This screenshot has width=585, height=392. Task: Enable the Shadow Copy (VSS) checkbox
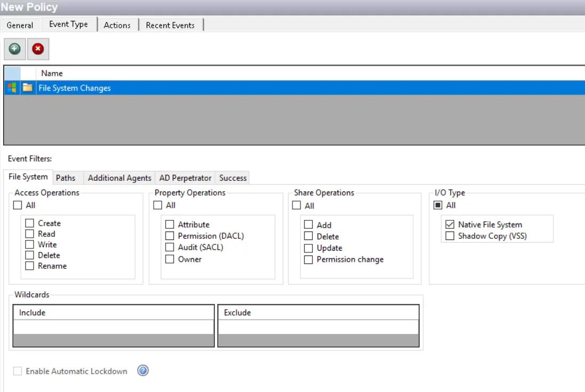point(450,236)
